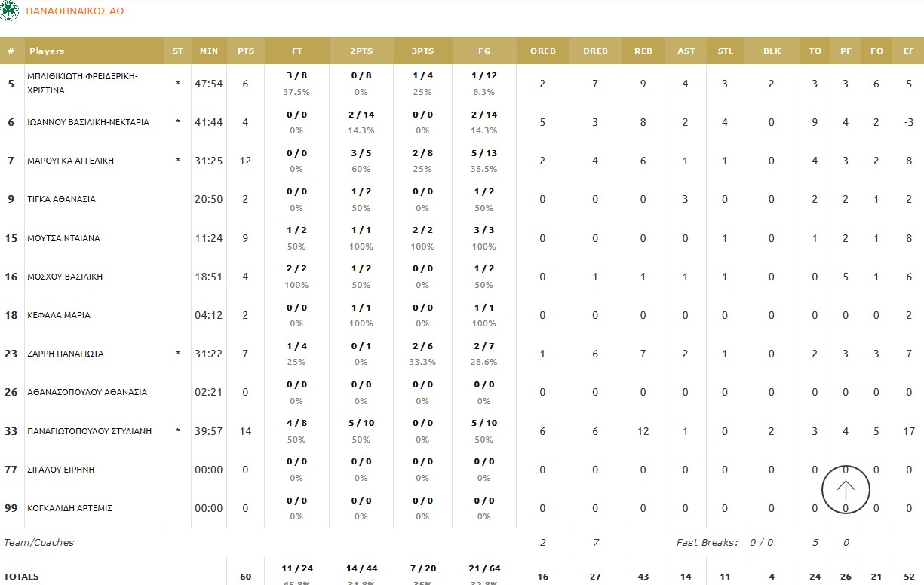Click the 3PTS column header
Image resolution: width=924 pixels, height=585 pixels.
(x=422, y=51)
